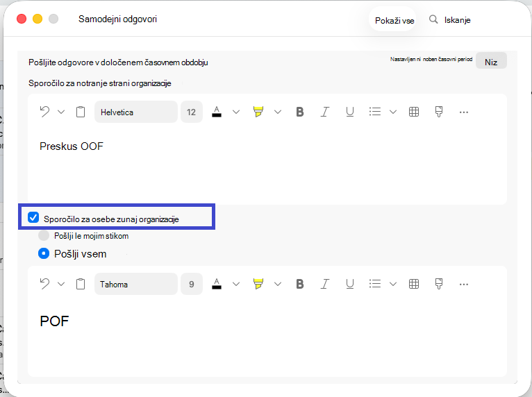Click format painter in Tahoma toolbar
Screen dimensions: 532x397
(x=439, y=284)
